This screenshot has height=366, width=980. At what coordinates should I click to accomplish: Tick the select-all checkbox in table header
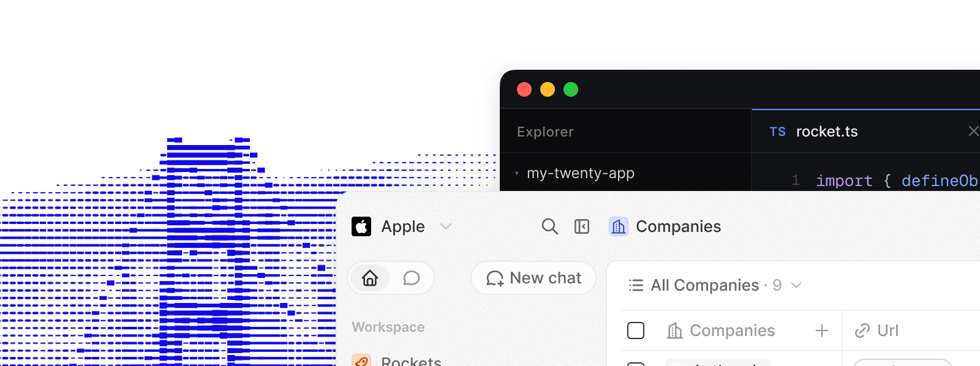pyautogui.click(x=636, y=331)
